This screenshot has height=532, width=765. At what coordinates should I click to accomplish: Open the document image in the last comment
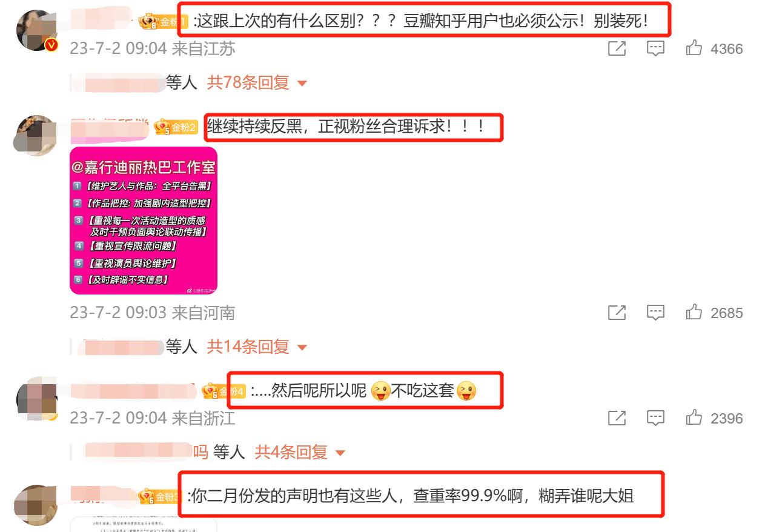click(144, 524)
